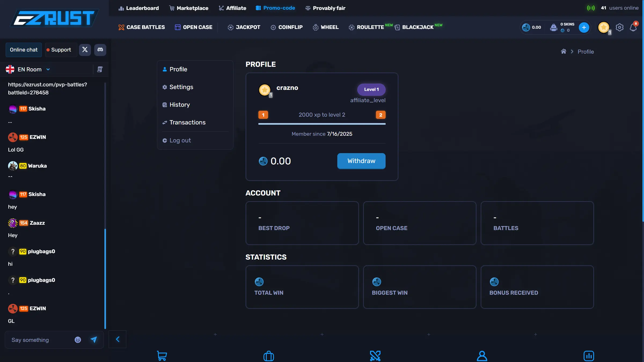Open Leaderboard page

coord(139,8)
